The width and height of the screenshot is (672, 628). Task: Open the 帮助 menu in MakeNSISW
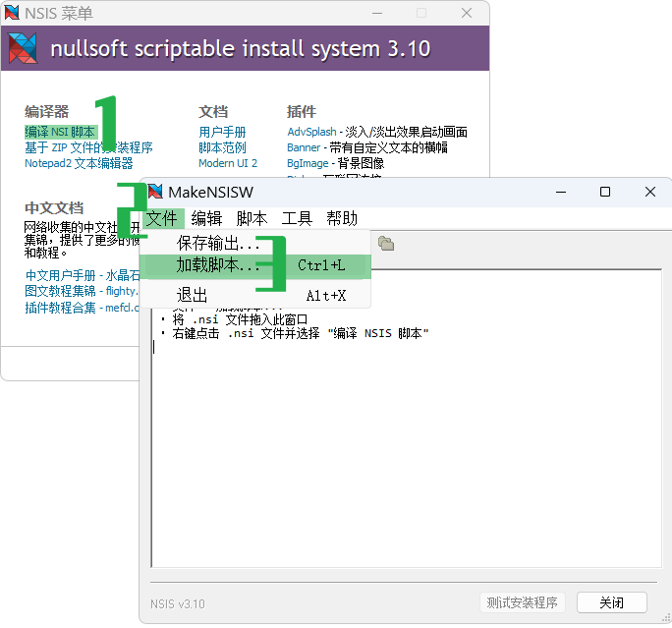pos(342,218)
